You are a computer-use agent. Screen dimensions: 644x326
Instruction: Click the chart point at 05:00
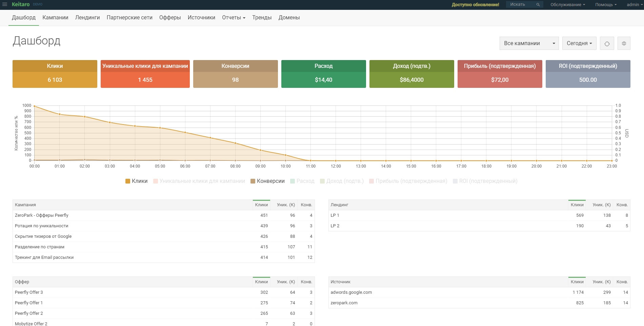click(160, 128)
